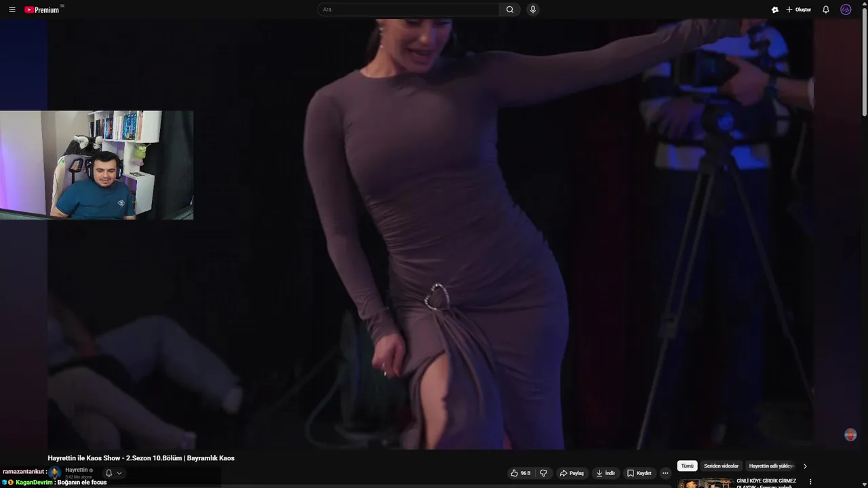The width and height of the screenshot is (868, 488).
Task: Open the hamburger guide menu
Action: click(x=12, y=9)
